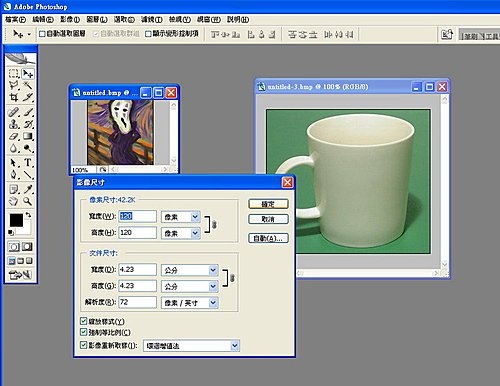This screenshot has width=500, height=386.
Task: Click pixel width field showing 120
Action: click(137, 216)
